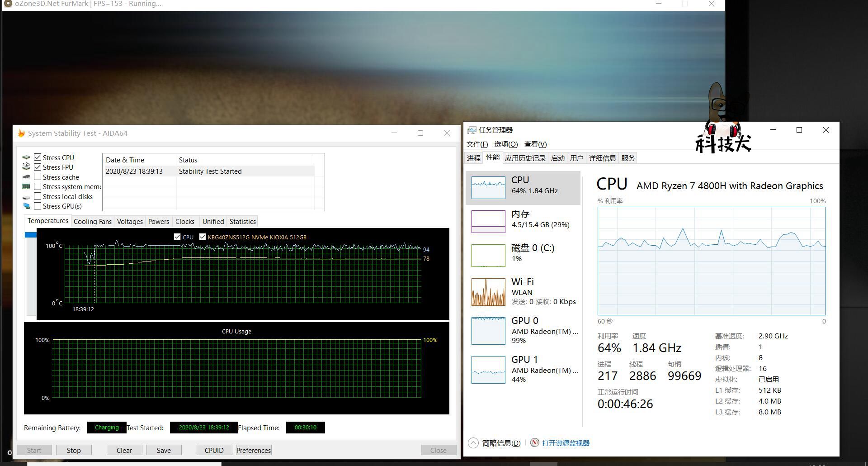This screenshot has height=466, width=868.
Task: Click the Status column header
Action: (x=245, y=160)
